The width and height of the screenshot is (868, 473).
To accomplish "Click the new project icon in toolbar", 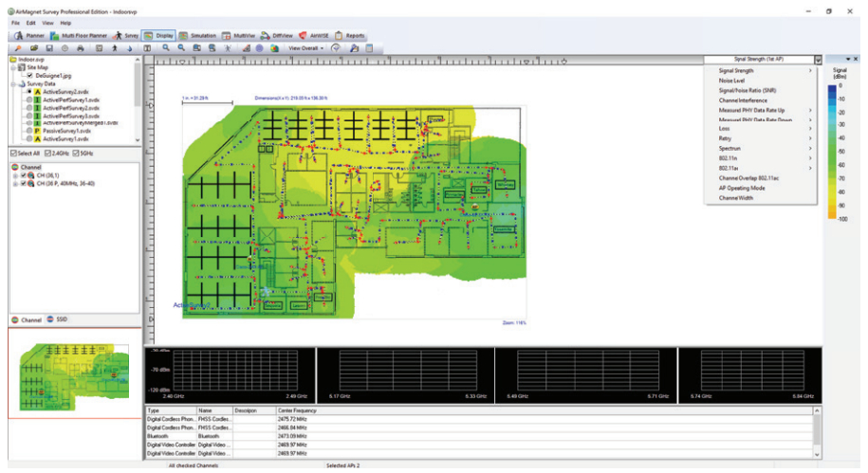I will [18, 48].
